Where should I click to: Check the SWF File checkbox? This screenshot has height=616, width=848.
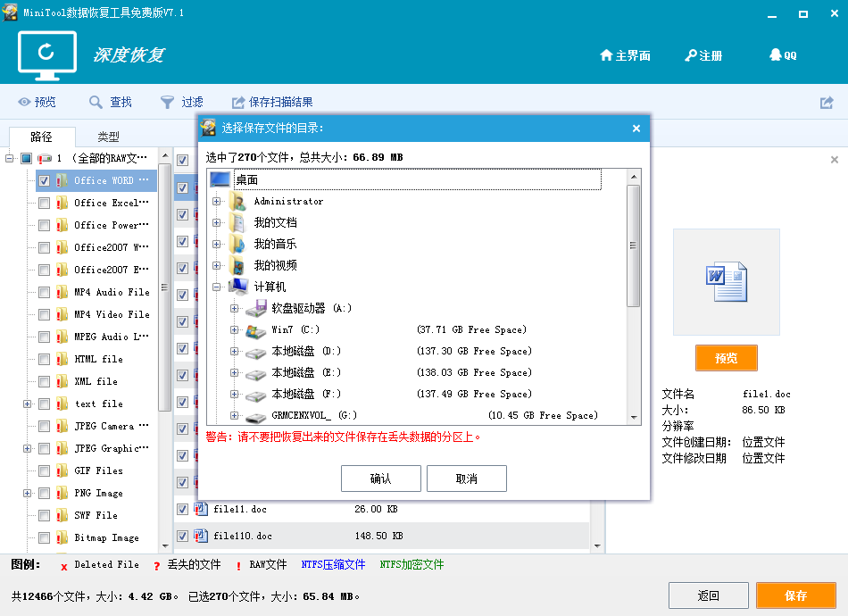45,515
